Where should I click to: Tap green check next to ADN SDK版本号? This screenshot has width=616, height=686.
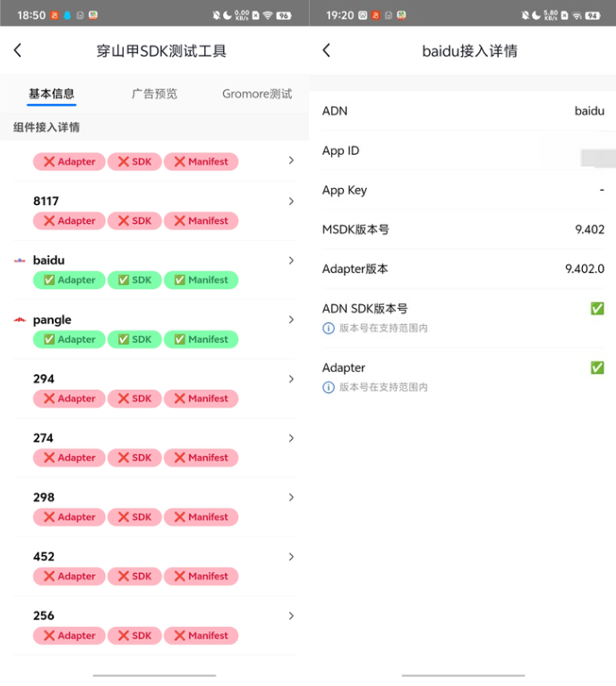[x=597, y=308]
